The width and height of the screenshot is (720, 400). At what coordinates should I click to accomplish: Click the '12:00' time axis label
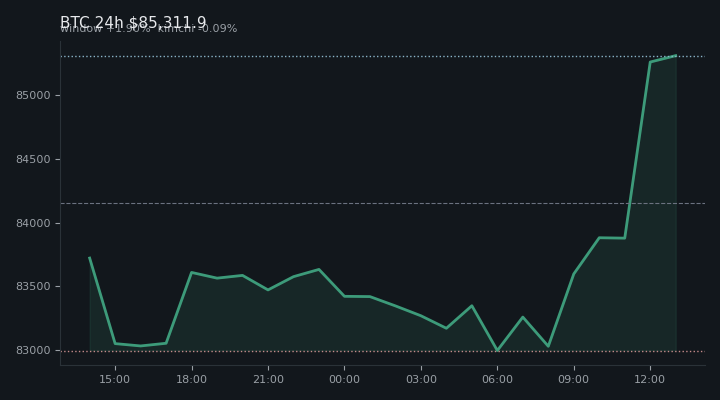pyautogui.click(x=650, y=379)
